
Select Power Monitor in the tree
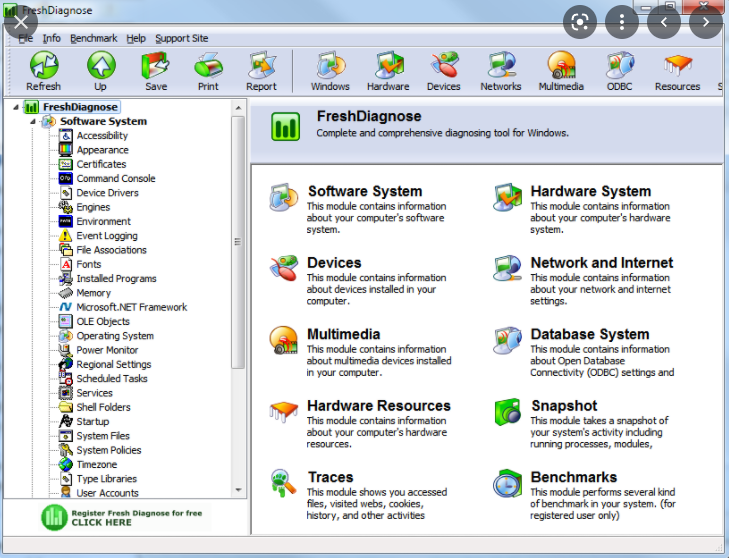click(x=107, y=350)
